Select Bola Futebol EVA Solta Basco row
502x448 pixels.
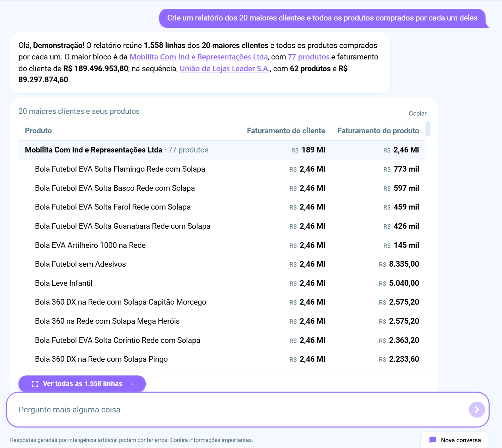(x=222, y=188)
